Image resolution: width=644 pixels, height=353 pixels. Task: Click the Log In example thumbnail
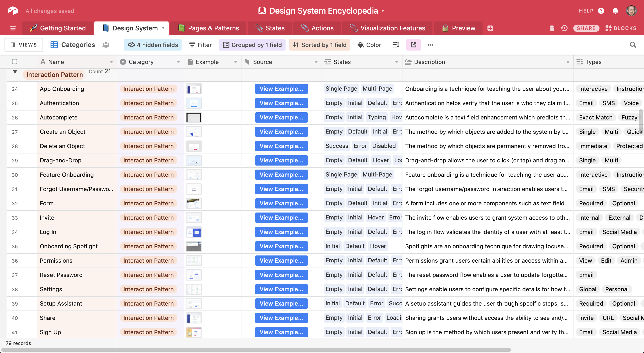click(x=194, y=232)
